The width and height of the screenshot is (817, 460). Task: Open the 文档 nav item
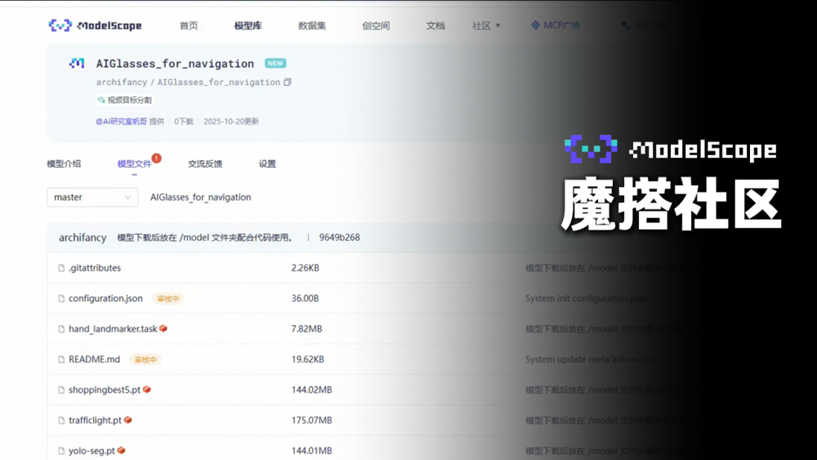(435, 26)
